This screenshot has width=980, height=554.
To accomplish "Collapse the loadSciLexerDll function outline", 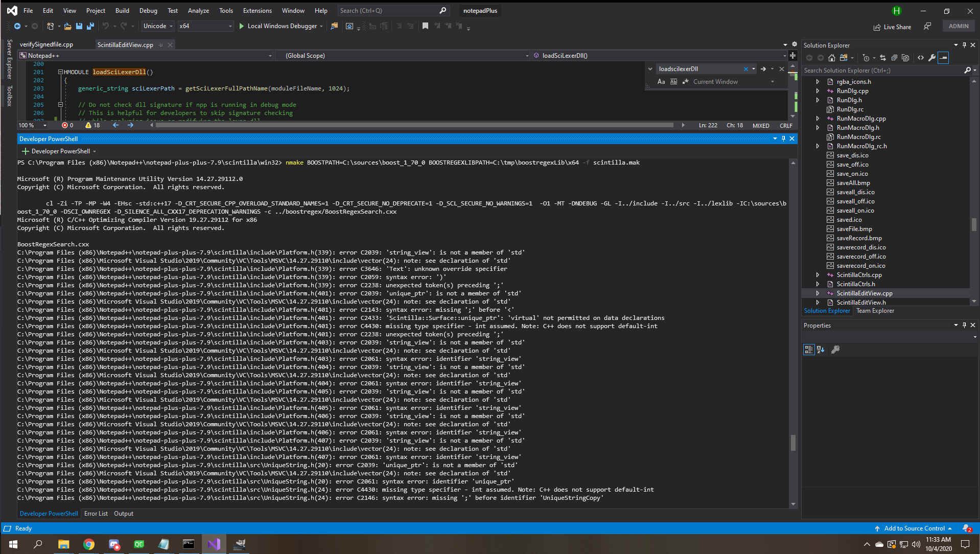I will click(x=60, y=72).
